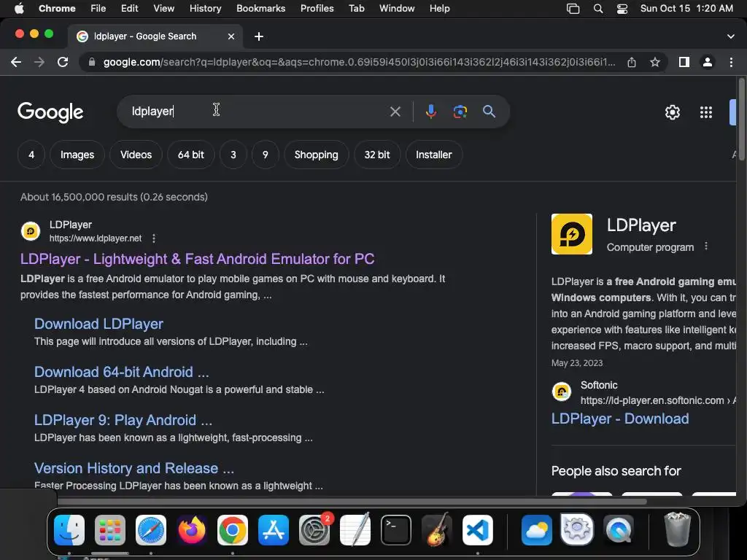Open Download 64-bit Android sitelink
The width and height of the screenshot is (747, 560).
pos(122,372)
